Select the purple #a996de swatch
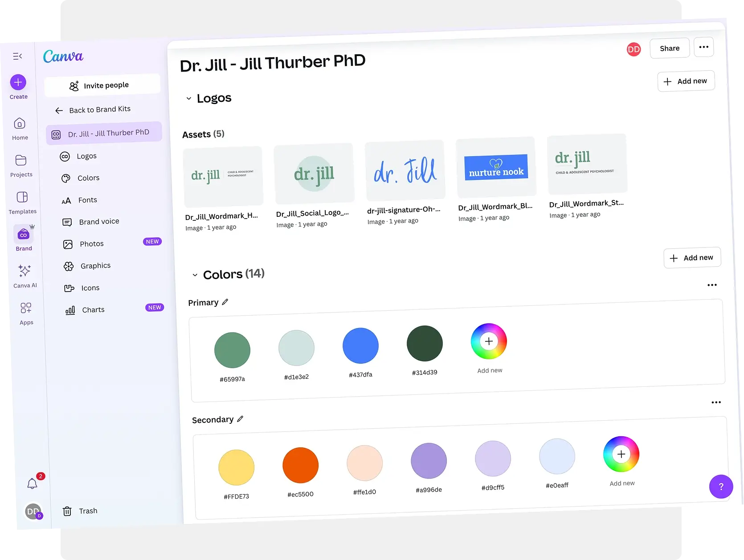Screen dimensions: 744x560 pos(429,461)
